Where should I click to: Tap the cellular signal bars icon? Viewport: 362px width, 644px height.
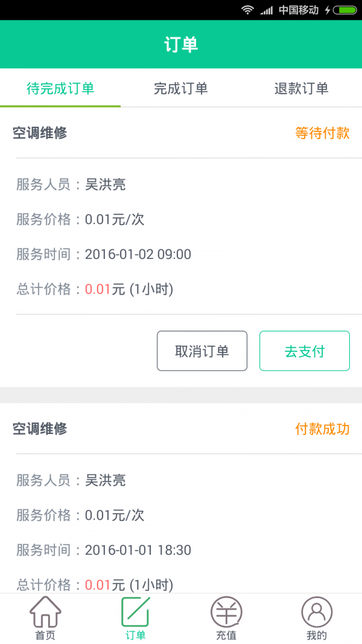(x=266, y=10)
